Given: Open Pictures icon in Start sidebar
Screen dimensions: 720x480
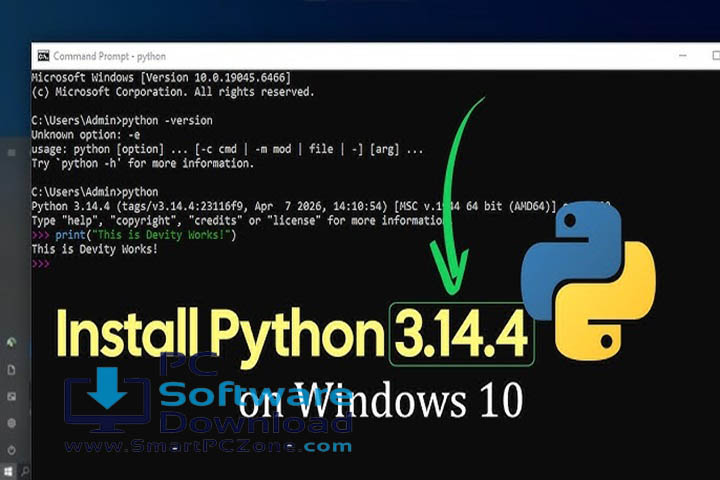Looking at the screenshot, I should tap(11, 396).
